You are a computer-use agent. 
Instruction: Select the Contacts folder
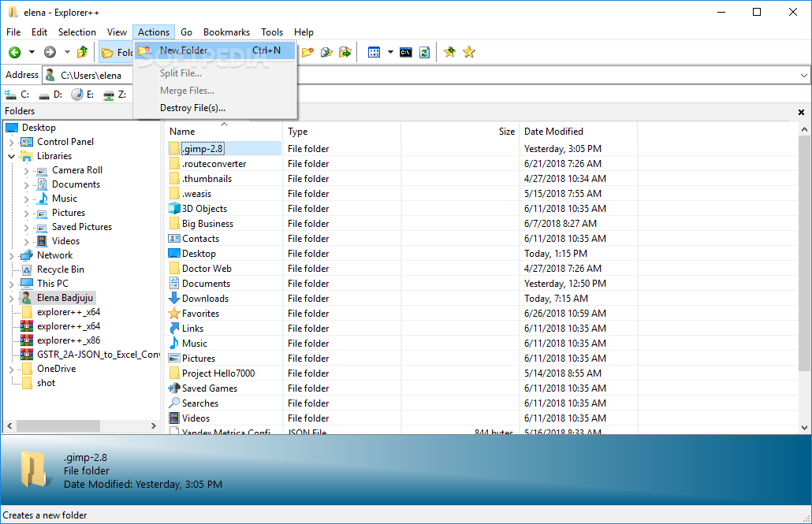(200, 239)
